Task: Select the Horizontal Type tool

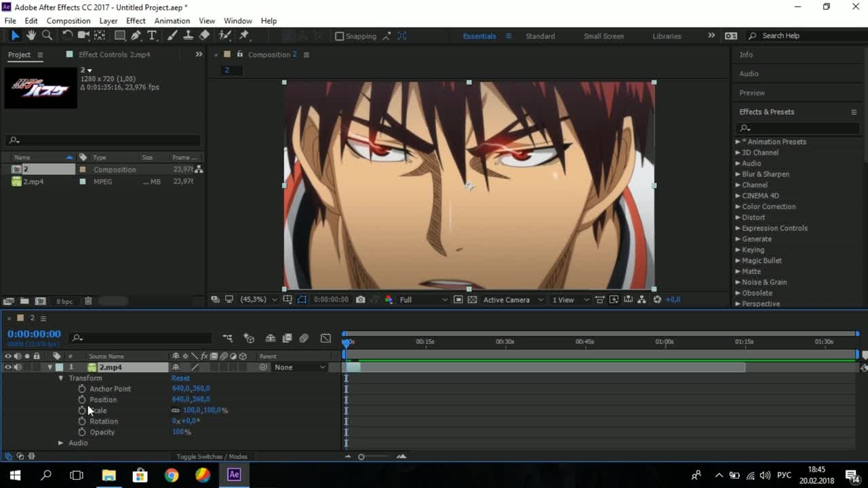Action: coord(152,35)
